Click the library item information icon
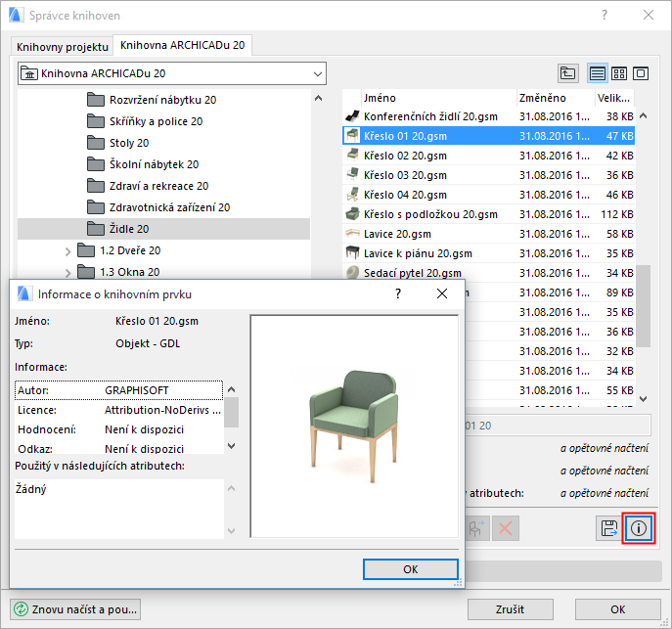 point(639,528)
